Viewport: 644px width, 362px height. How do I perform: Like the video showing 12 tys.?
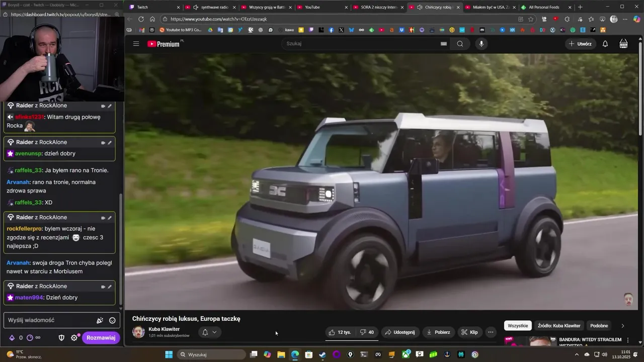340,332
